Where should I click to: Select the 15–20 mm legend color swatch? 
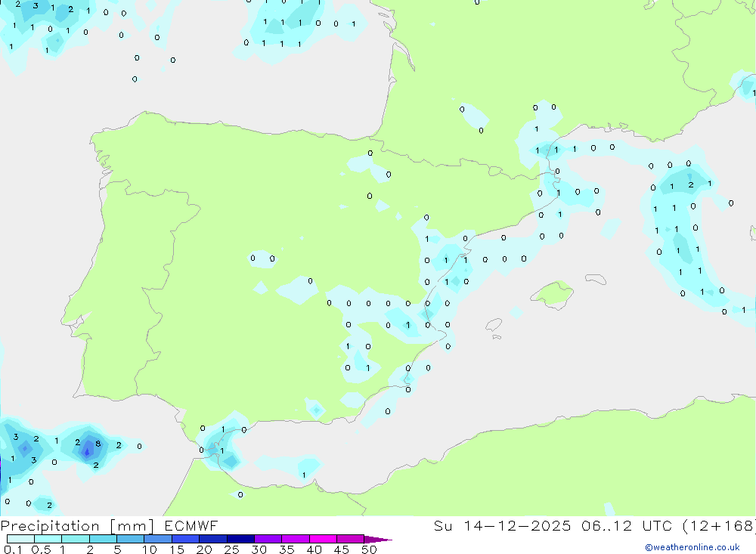click(x=186, y=539)
